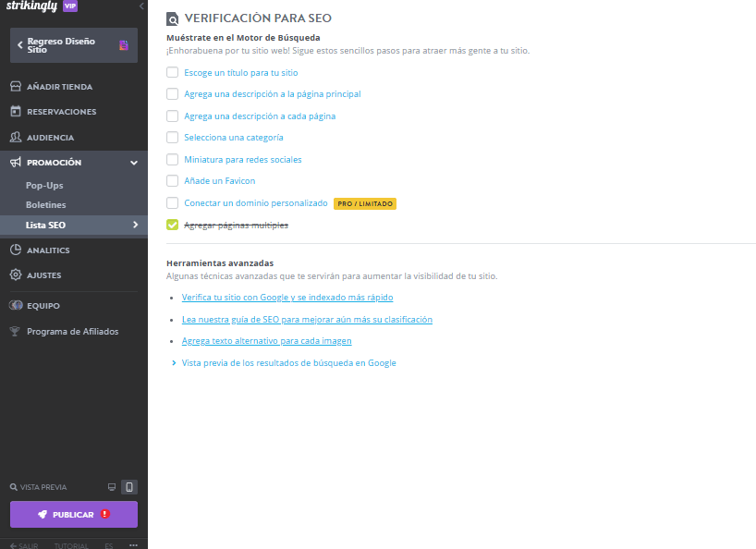Click the Equipo globe icon
Screen dimensions: 756x549
(16, 304)
